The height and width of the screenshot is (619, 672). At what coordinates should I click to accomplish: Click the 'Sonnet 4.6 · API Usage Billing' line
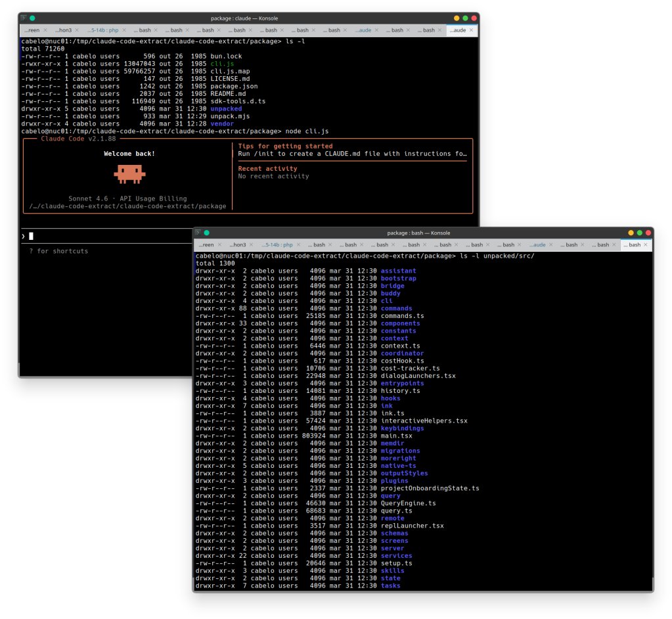127,198
